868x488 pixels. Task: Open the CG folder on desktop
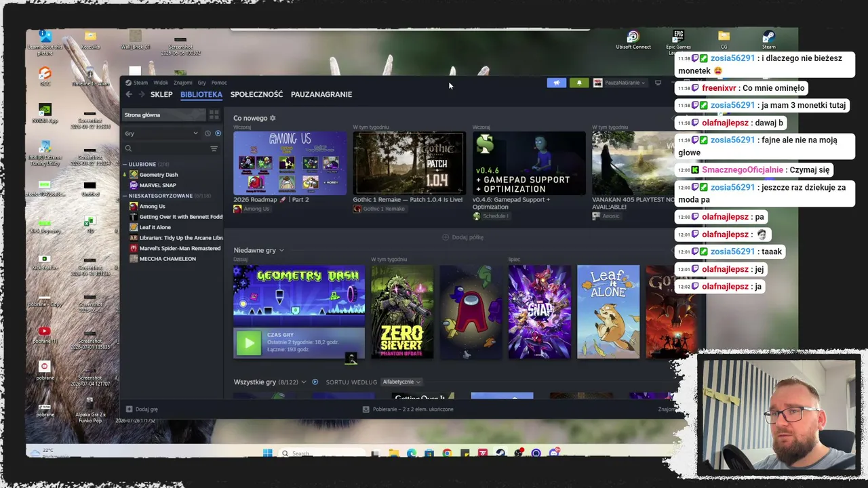coord(724,37)
